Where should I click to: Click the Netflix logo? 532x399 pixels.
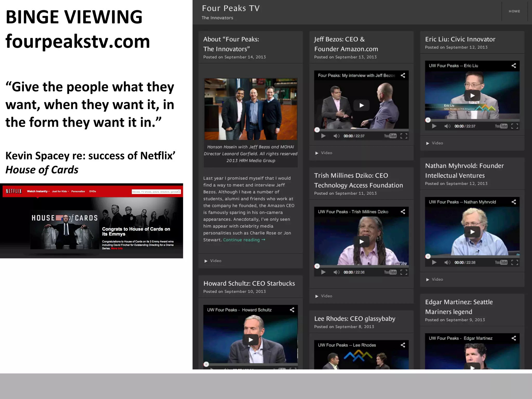point(14,191)
